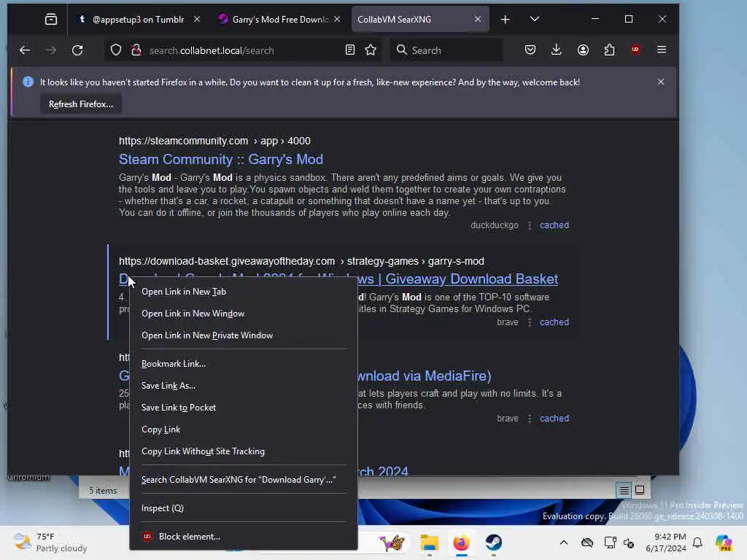Viewport: 747px width, 560px height.
Task: Open Firefox downloads panel
Action: [556, 50]
